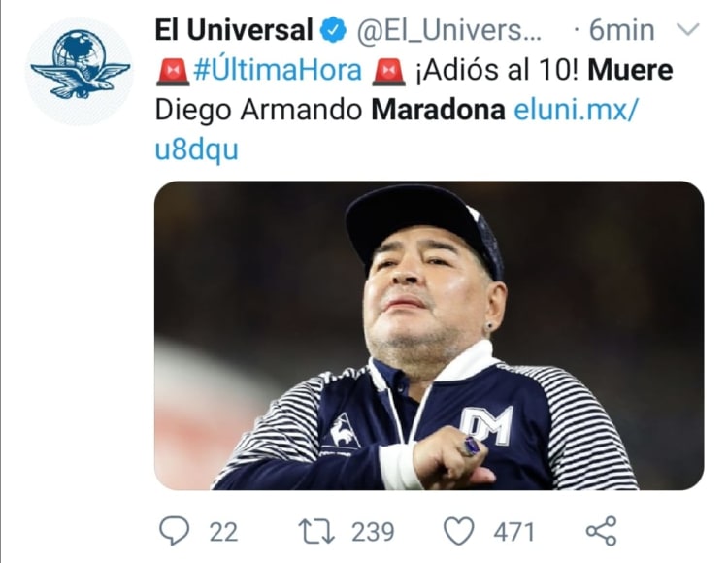This screenshot has height=563, width=728.
Task: Click the blue verified badge
Action: (x=334, y=30)
